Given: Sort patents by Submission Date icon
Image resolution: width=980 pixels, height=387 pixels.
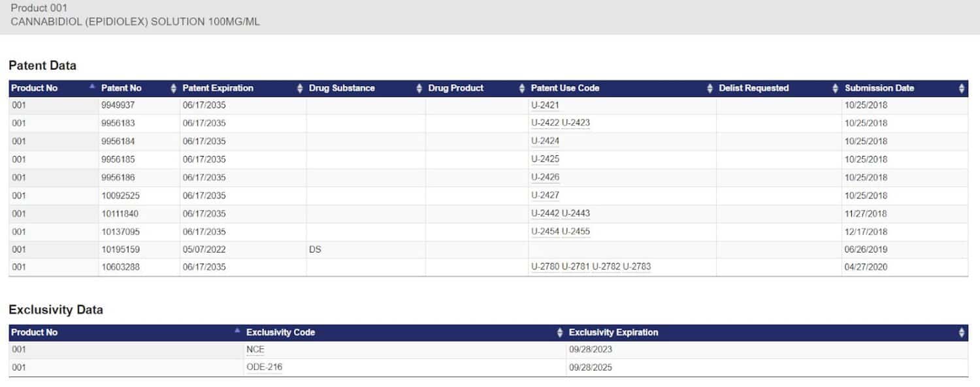Looking at the screenshot, I should pos(961,88).
